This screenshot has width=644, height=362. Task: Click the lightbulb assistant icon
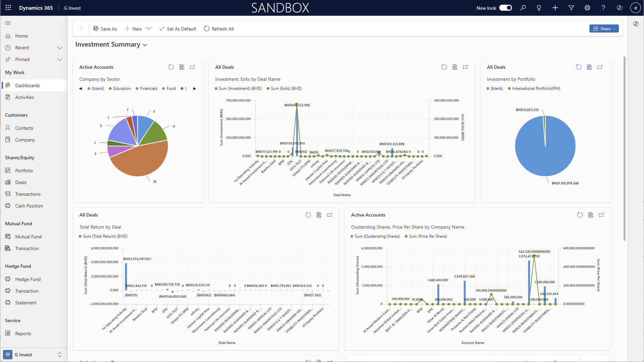(x=539, y=8)
